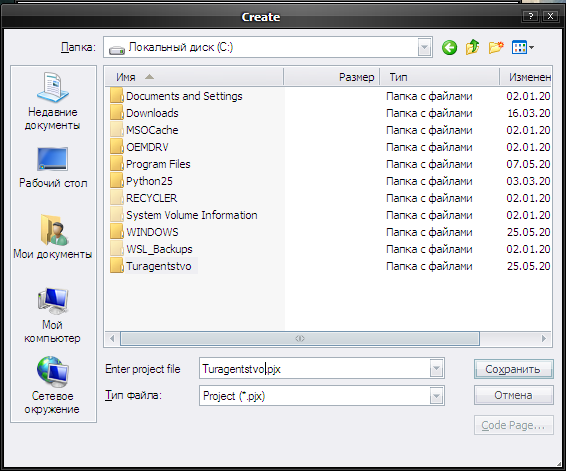Expand the Папка location dropdown
The width and height of the screenshot is (566, 471).
(x=424, y=47)
